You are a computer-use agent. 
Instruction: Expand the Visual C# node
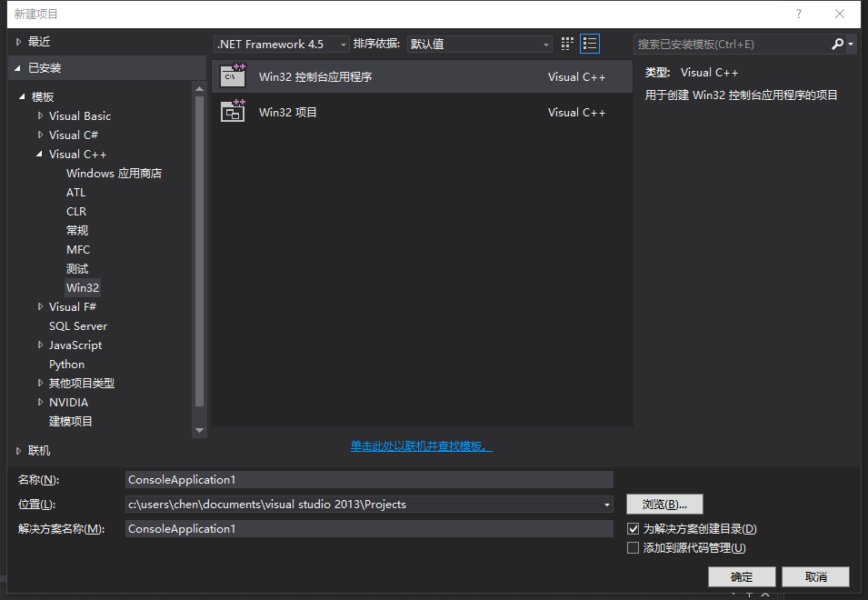point(40,135)
